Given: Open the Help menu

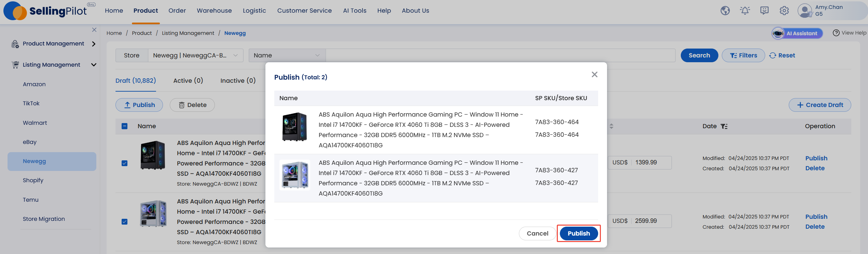Looking at the screenshot, I should [384, 11].
